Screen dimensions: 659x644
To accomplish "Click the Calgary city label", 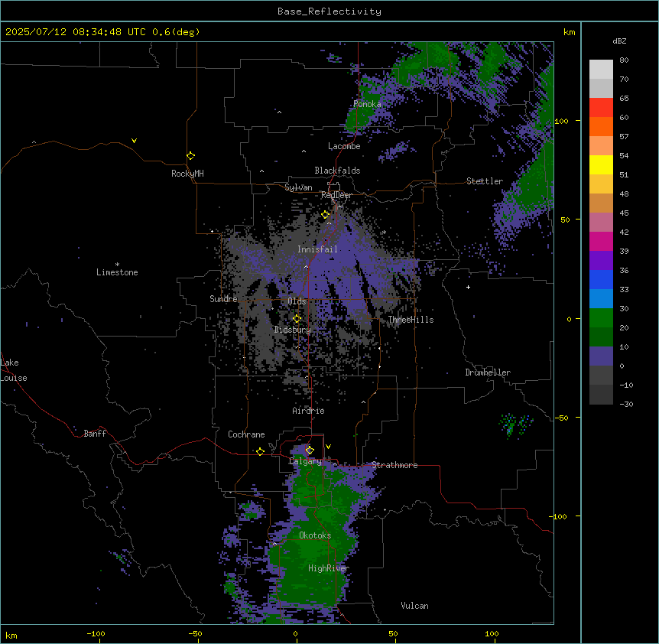I will point(305,461).
